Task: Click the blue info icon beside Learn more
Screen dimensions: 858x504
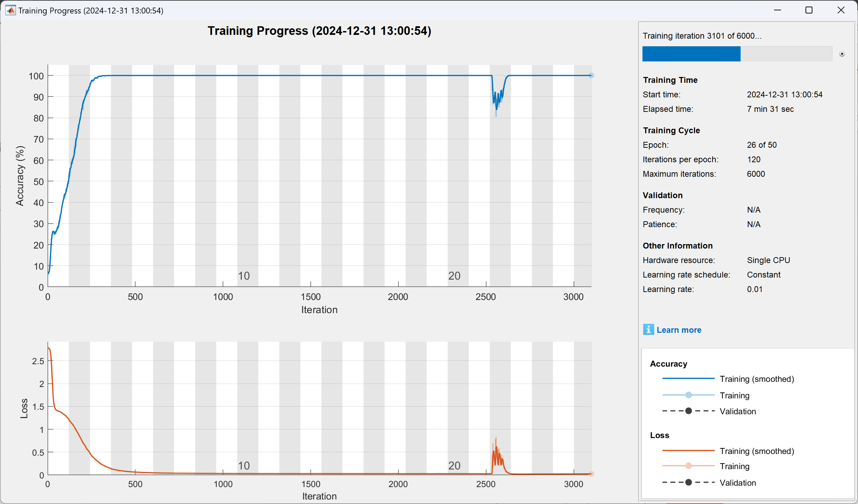Action: pos(648,330)
